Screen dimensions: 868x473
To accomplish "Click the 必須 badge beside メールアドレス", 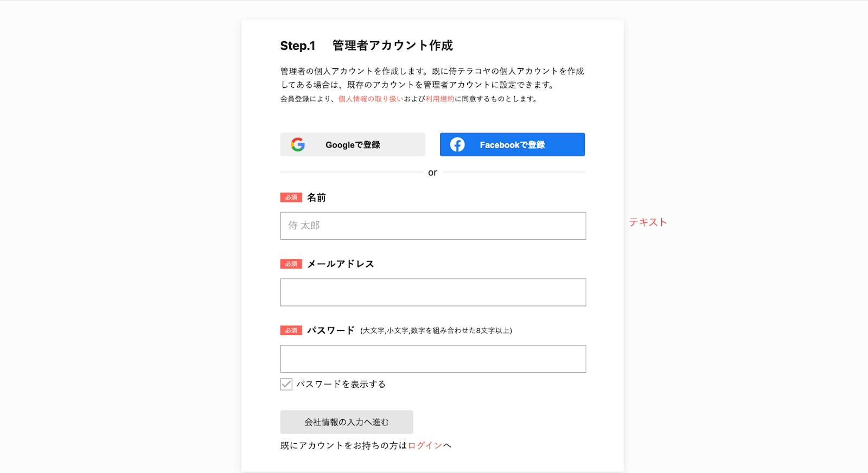I will (291, 263).
